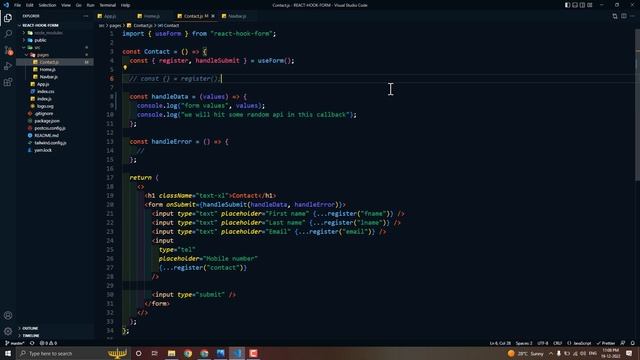Open the Run and Debug view
The width and height of the screenshot is (640, 360).
click(8, 66)
